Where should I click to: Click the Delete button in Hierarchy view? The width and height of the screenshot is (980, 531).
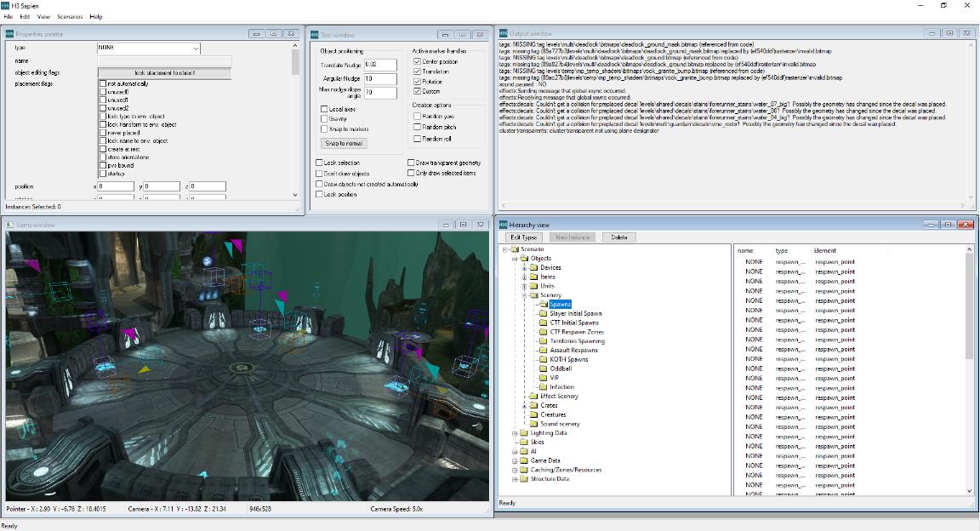(x=618, y=237)
